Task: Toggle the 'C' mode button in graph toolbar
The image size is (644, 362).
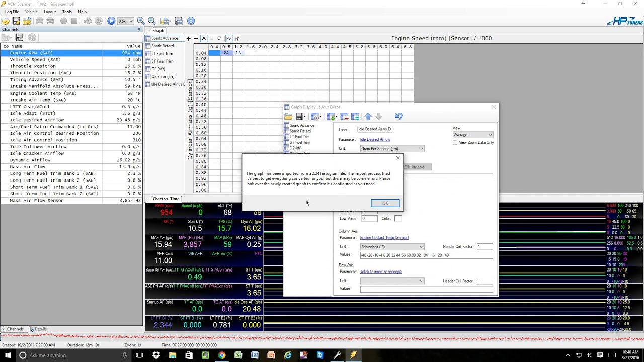Action: pyautogui.click(x=219, y=38)
